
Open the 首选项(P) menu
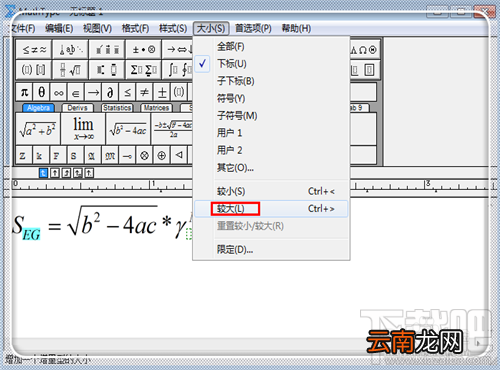pyautogui.click(x=253, y=28)
